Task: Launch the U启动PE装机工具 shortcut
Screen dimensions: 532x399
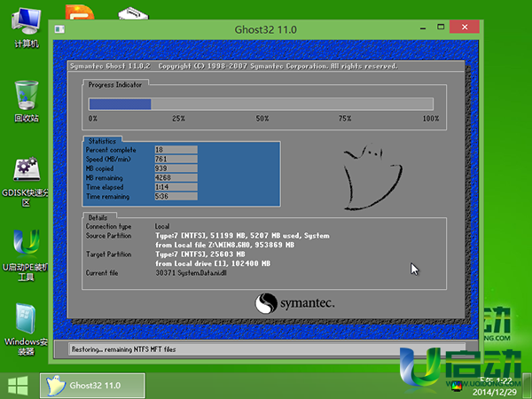Action: pyautogui.click(x=26, y=255)
